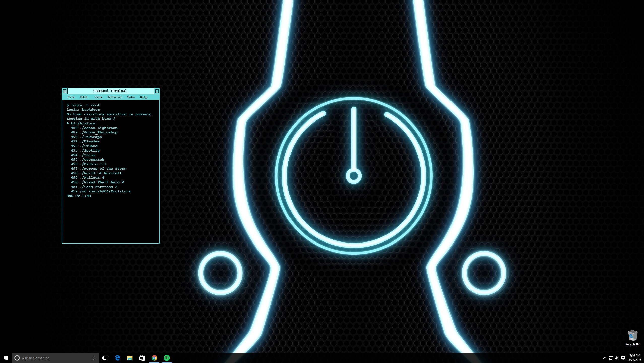The width and height of the screenshot is (644, 363).
Task: Open File Explorer from taskbar
Action: (130, 358)
